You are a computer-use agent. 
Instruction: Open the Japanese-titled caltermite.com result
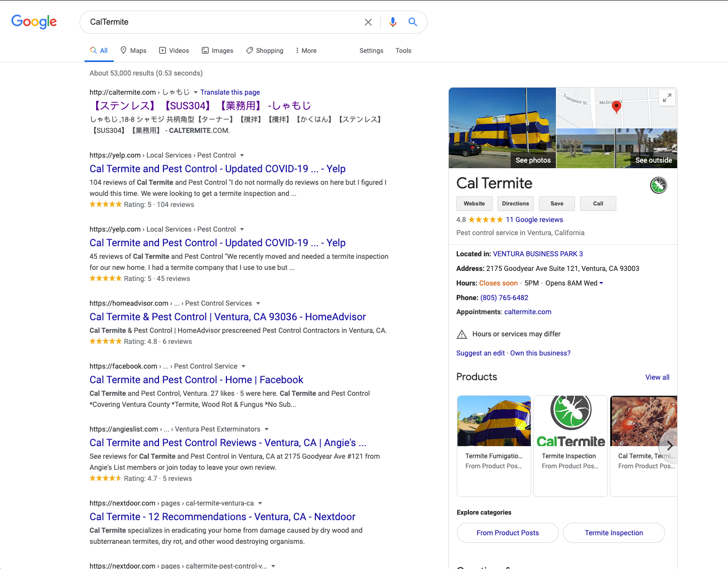coord(201,106)
